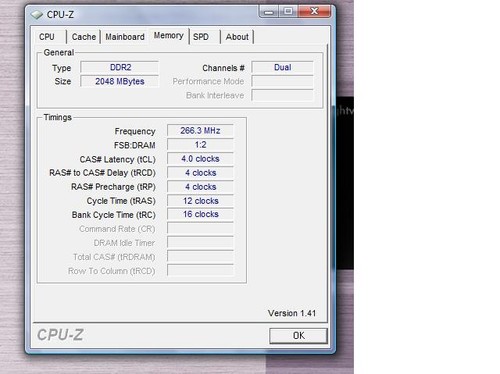The width and height of the screenshot is (500, 374).
Task: Close the CPU-Z window
Action: tap(314, 12)
